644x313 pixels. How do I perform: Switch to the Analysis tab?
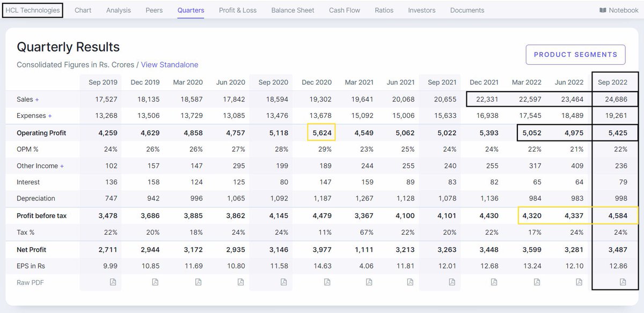point(119,10)
